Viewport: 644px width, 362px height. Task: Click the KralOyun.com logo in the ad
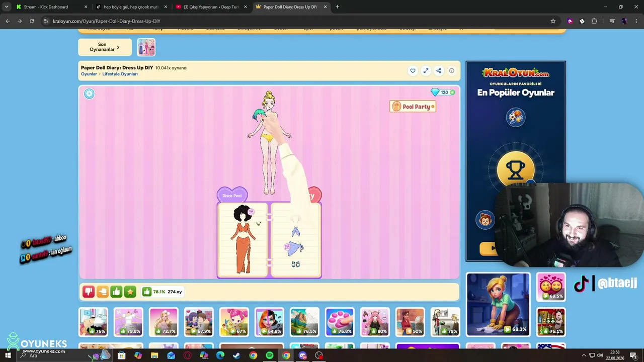coord(515,73)
